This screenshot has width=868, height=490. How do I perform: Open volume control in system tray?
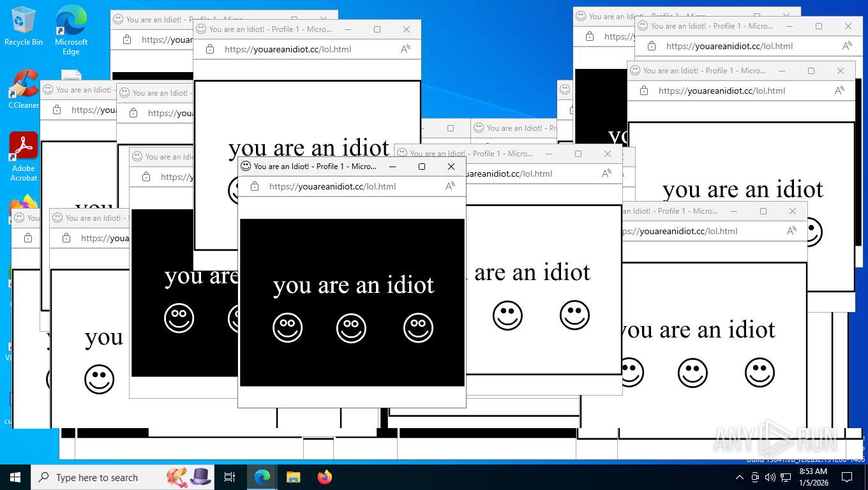click(770, 477)
